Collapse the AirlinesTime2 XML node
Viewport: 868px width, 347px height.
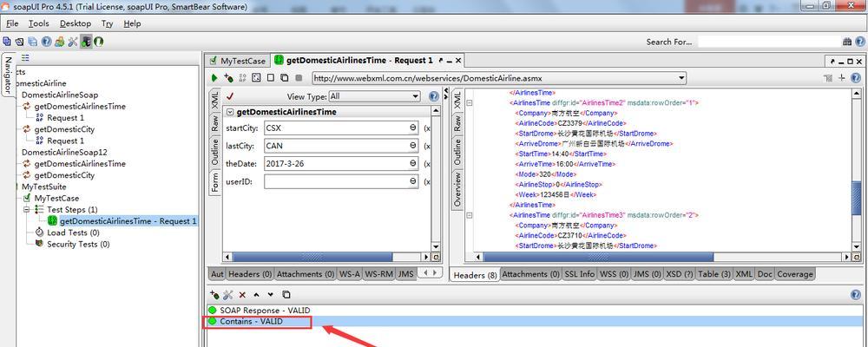(x=470, y=103)
